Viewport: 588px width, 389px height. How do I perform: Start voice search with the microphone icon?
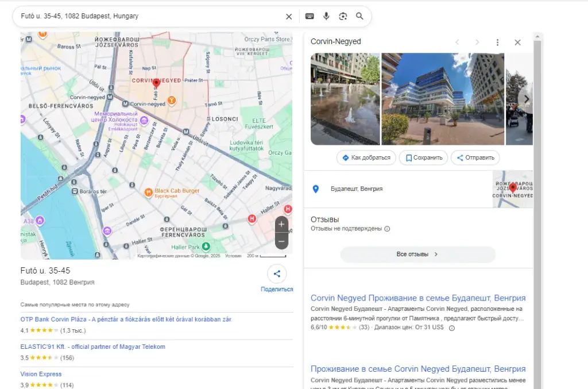(326, 16)
